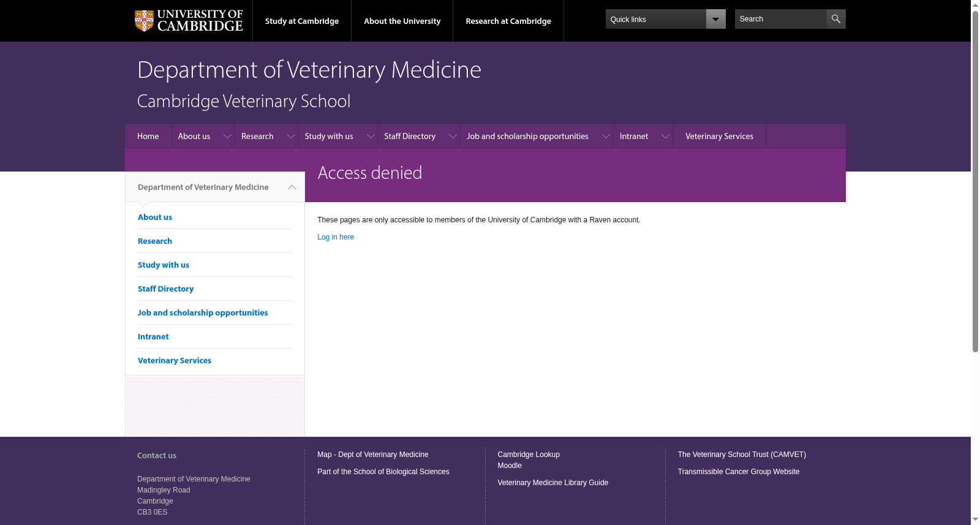980x525 pixels.
Task: Click the page vertical scrollbar thumb
Action: (975, 181)
